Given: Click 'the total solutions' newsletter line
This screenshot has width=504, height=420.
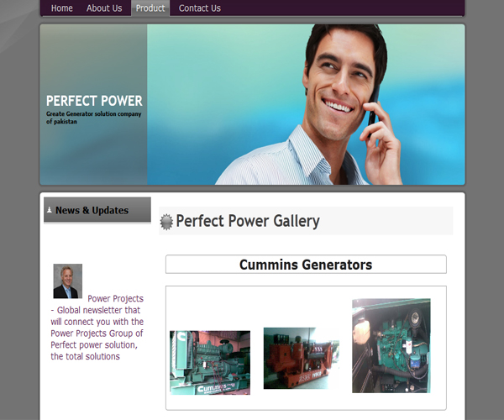Looking at the screenshot, I should pos(85,356).
